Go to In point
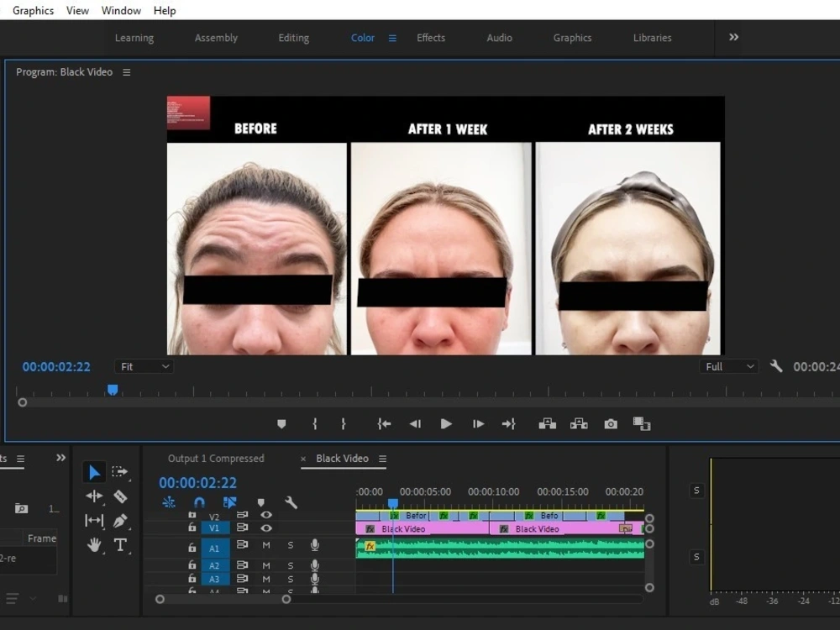This screenshot has height=630, width=840. pos(384,424)
